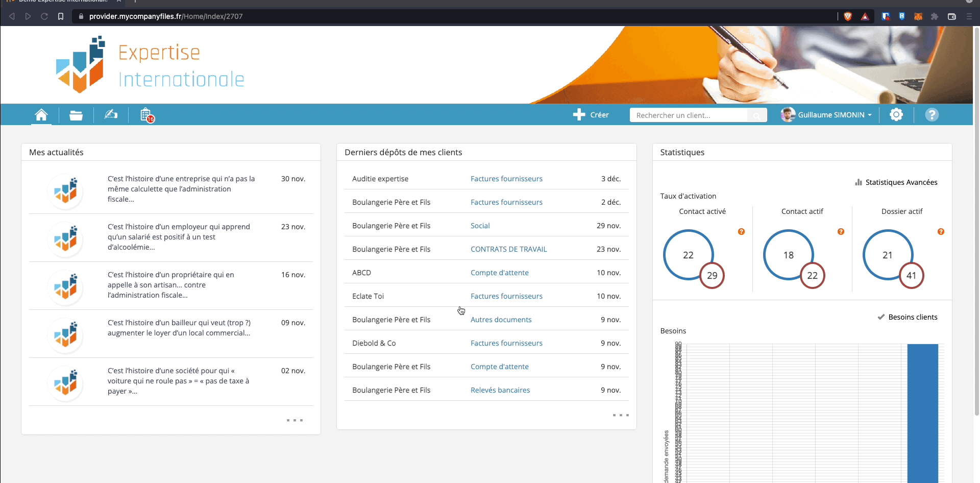This screenshot has width=980, height=483.
Task: Click the Contact activé help icon
Action: pyautogui.click(x=741, y=232)
